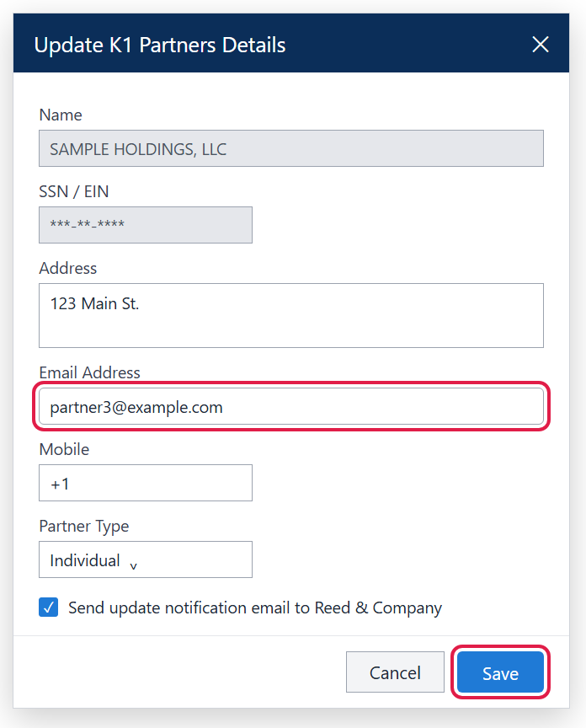
Task: Click the disabled Name field SAMPLE HOLDINGS, LLC
Action: [291, 148]
